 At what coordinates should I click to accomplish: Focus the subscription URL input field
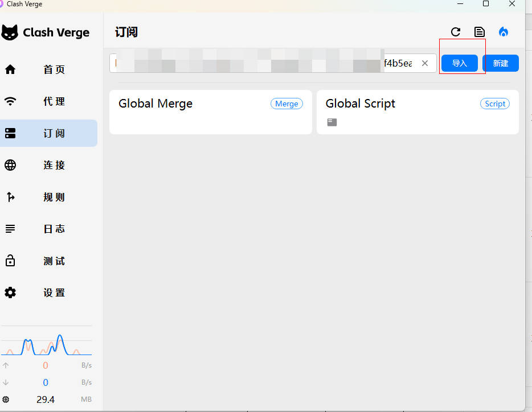[x=273, y=63]
